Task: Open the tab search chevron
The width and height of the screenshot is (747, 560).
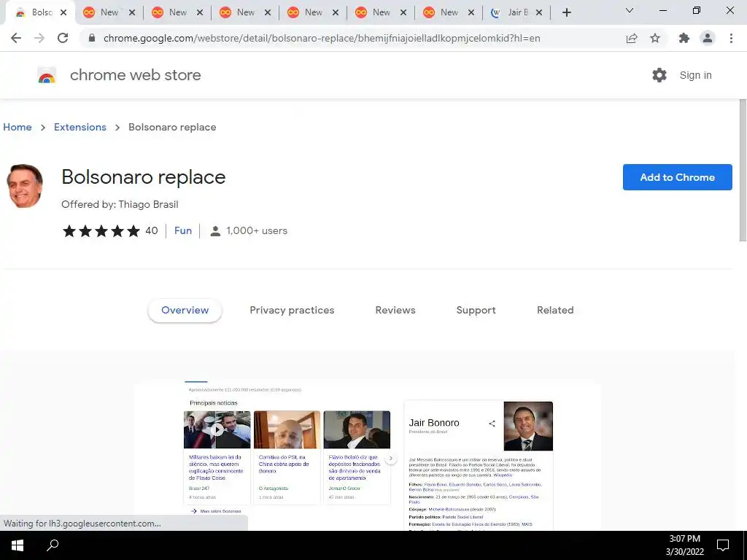Action: (630, 10)
